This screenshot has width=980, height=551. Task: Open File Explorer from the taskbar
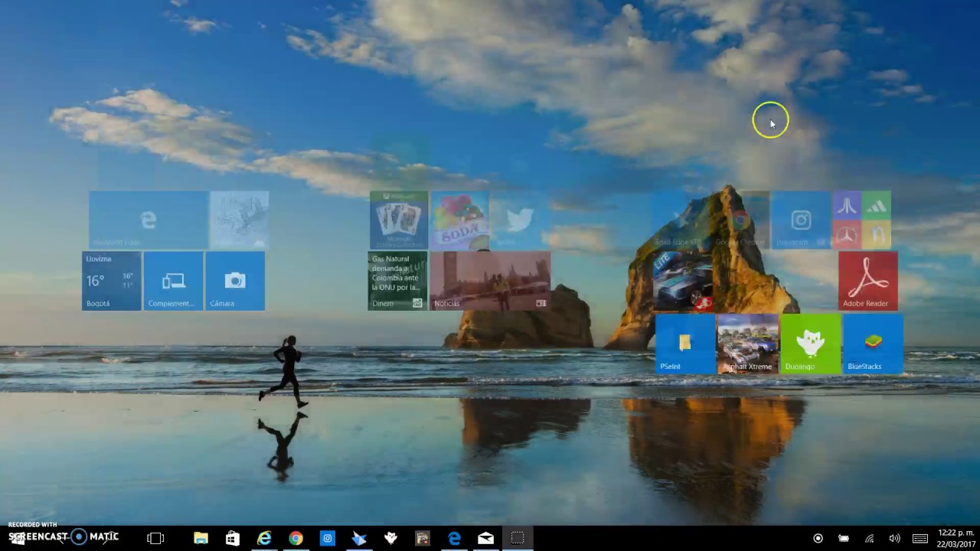201,538
